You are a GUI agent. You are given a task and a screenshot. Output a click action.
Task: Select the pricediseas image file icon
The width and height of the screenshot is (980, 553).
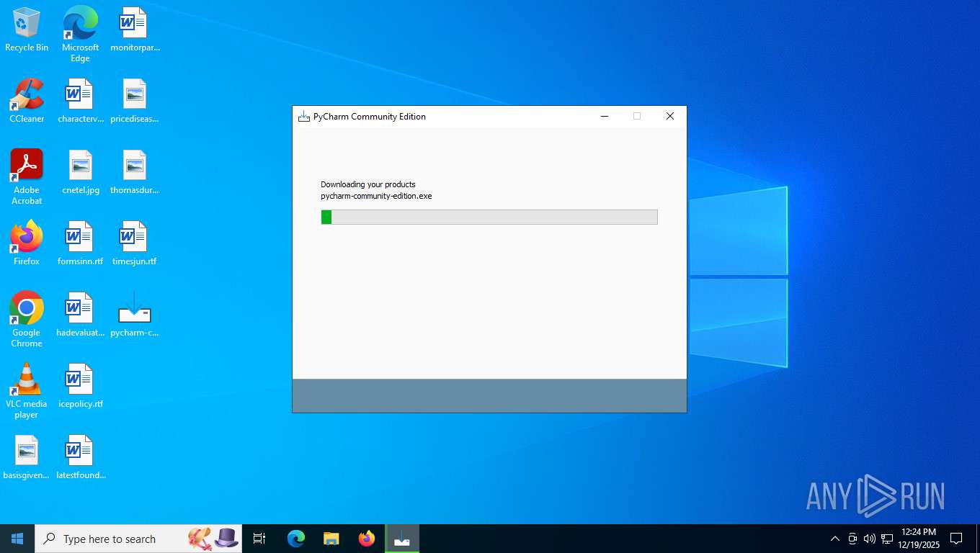tap(135, 101)
